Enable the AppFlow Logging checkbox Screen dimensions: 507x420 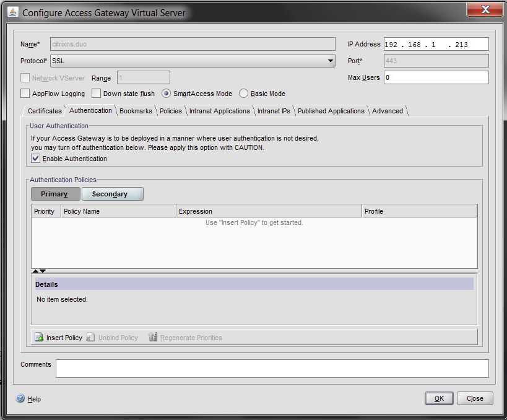(x=25, y=94)
